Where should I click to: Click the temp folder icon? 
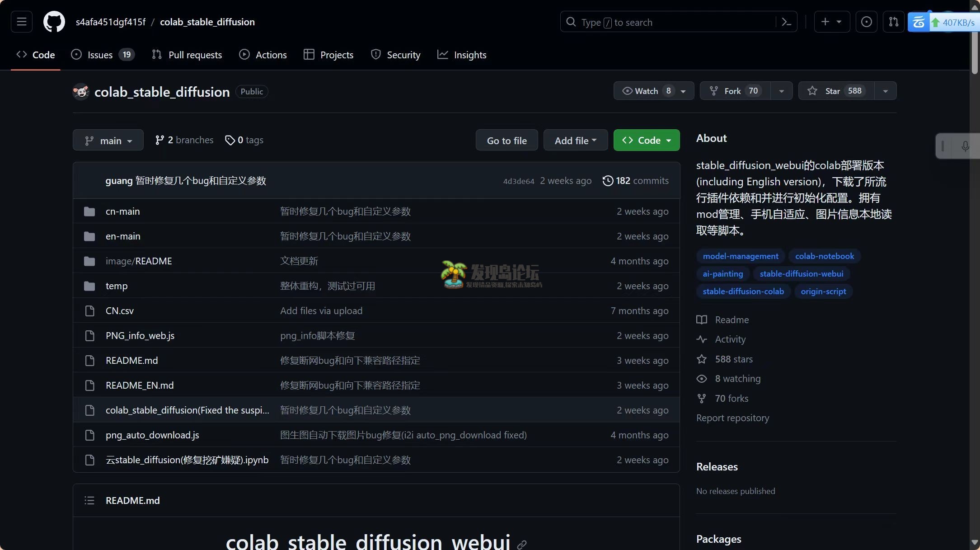89,286
